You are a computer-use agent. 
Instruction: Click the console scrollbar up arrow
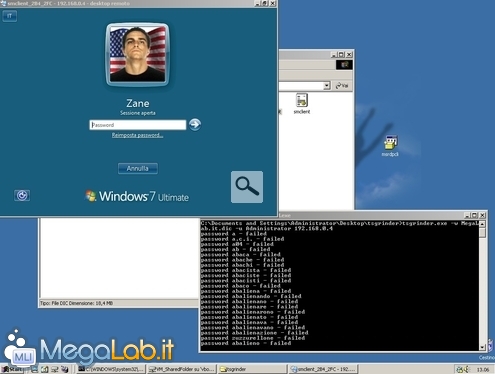click(482, 224)
